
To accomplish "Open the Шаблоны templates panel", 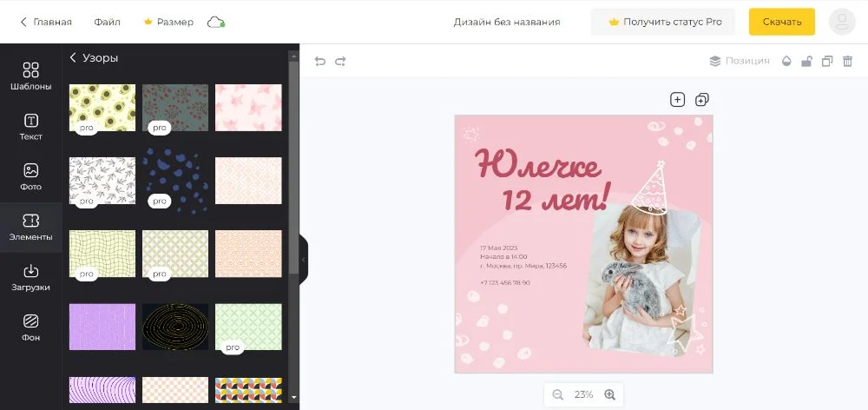I will (31, 76).
